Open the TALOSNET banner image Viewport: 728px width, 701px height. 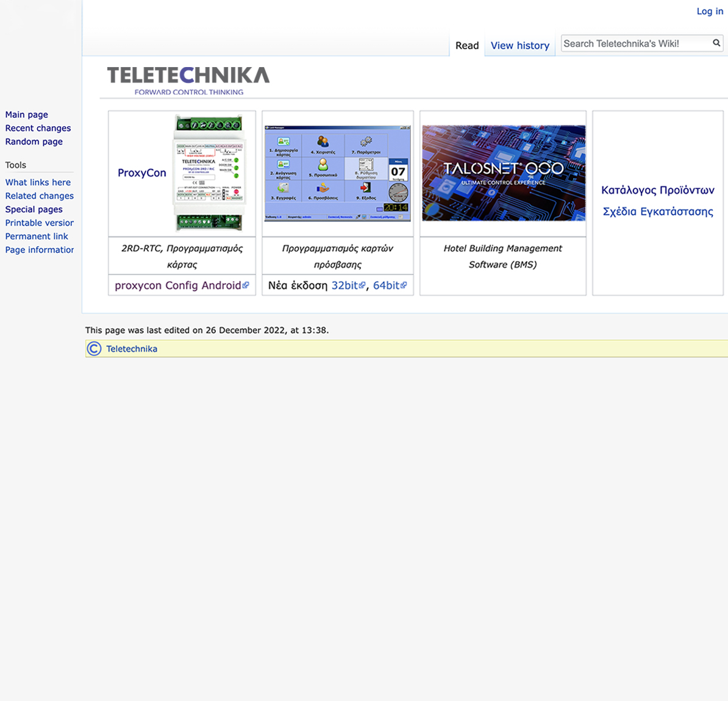coord(503,173)
